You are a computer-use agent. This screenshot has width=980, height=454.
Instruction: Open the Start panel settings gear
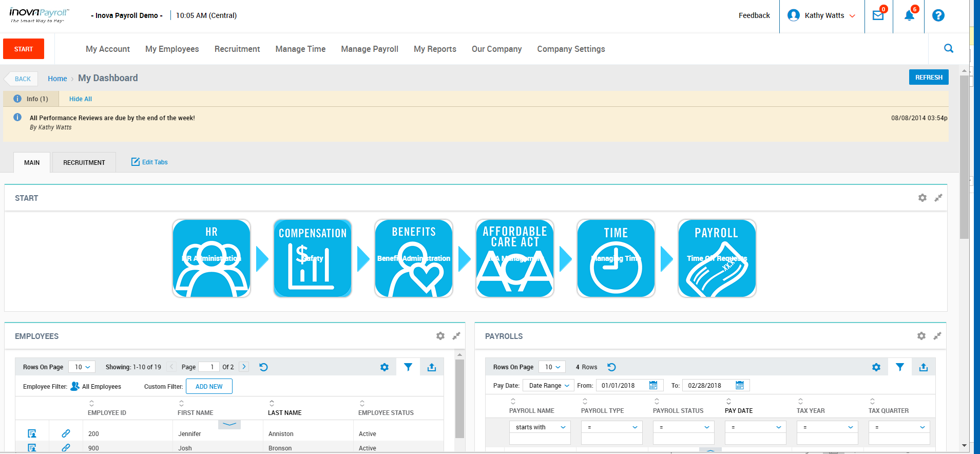(922, 198)
